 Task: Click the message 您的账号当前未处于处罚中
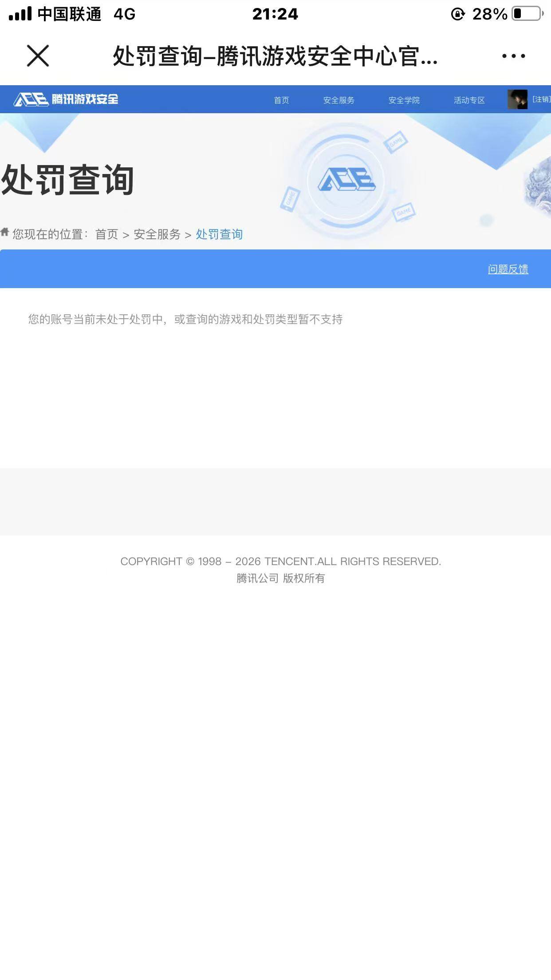pyautogui.click(x=185, y=319)
